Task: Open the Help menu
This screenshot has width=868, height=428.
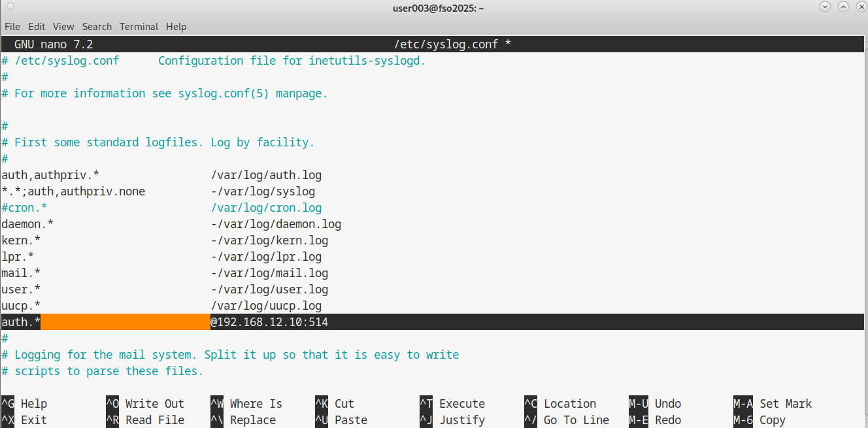Action: 176,27
